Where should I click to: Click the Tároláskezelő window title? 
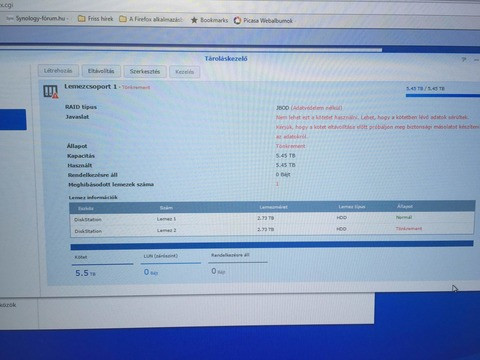point(226,59)
